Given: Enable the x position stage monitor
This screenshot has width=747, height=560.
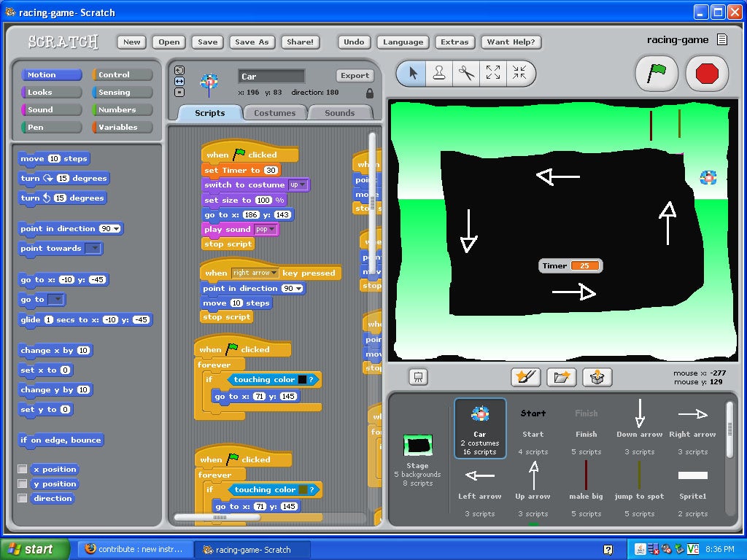Looking at the screenshot, I should [23, 469].
